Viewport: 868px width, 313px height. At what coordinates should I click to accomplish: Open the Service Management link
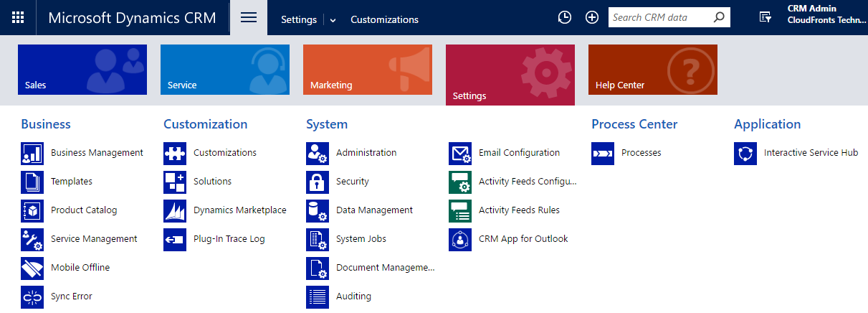point(94,239)
